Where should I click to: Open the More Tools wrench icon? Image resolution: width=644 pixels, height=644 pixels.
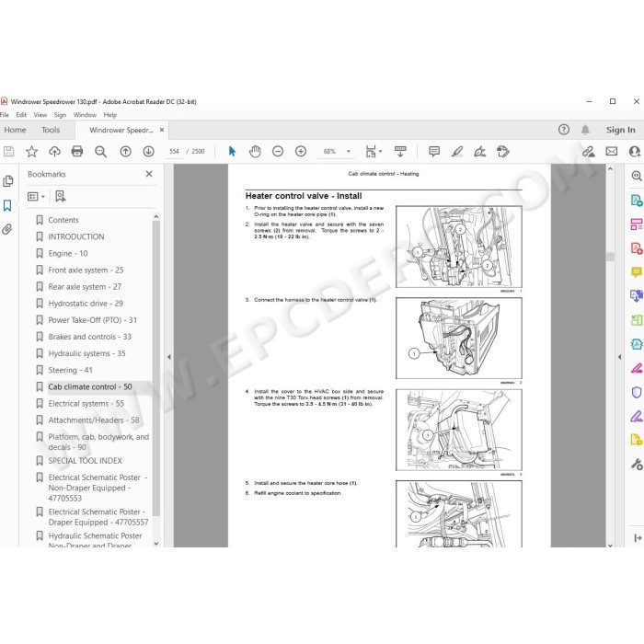click(637, 464)
